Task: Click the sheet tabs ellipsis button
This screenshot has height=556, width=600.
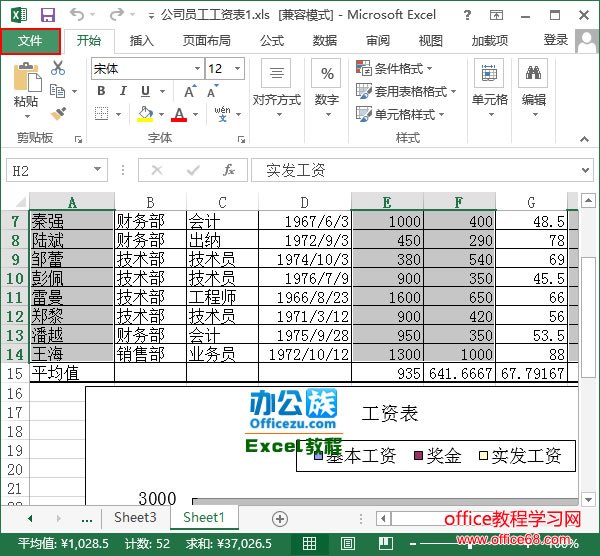Action: (x=87, y=519)
